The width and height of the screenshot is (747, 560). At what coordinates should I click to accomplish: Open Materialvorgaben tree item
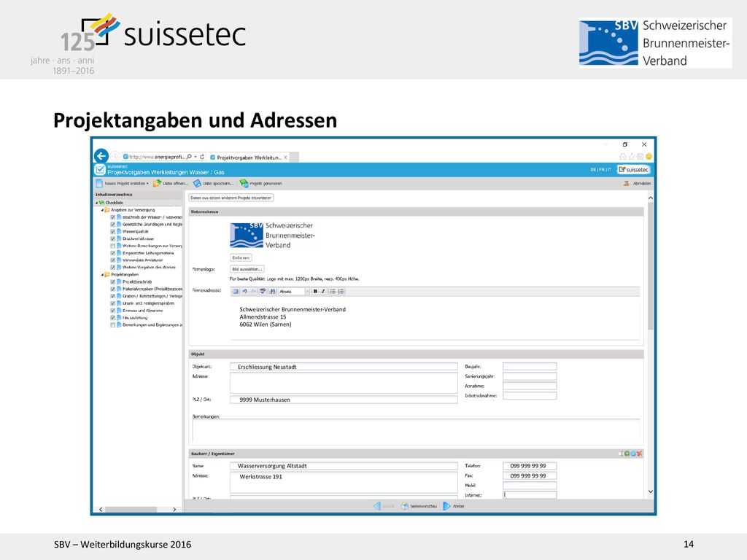(x=152, y=289)
